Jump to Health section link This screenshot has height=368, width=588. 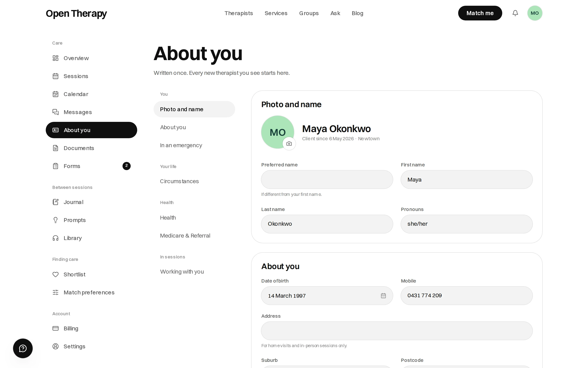pyautogui.click(x=168, y=218)
